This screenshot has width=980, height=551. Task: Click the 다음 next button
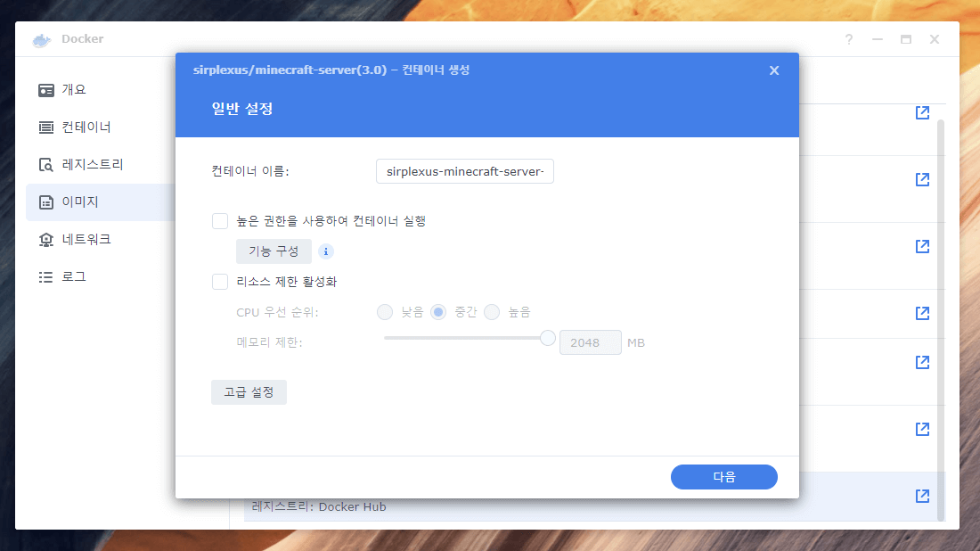[x=723, y=477]
